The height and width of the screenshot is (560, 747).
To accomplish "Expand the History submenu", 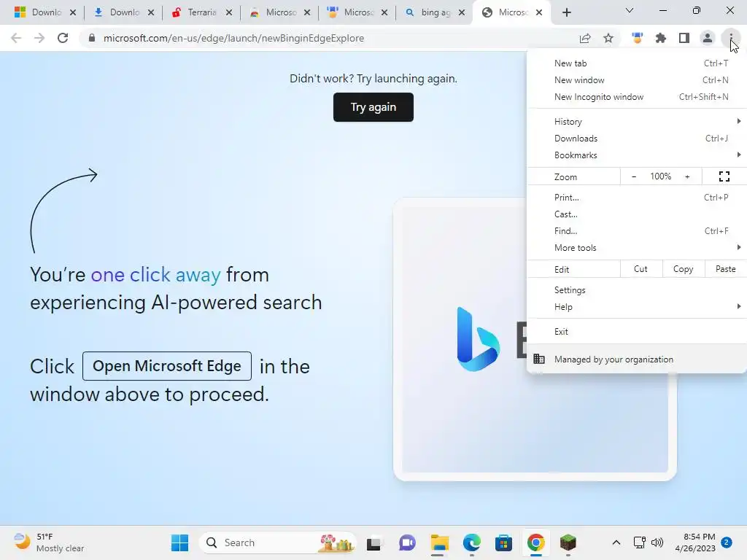I will tap(637, 122).
